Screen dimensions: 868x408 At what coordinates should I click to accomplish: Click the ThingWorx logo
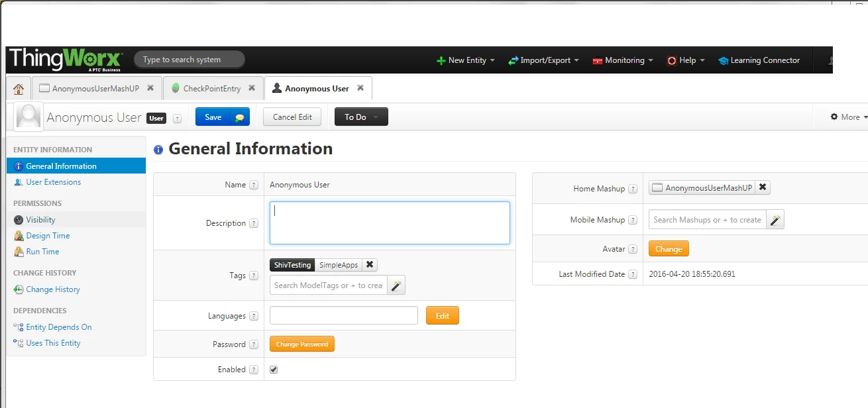point(65,60)
